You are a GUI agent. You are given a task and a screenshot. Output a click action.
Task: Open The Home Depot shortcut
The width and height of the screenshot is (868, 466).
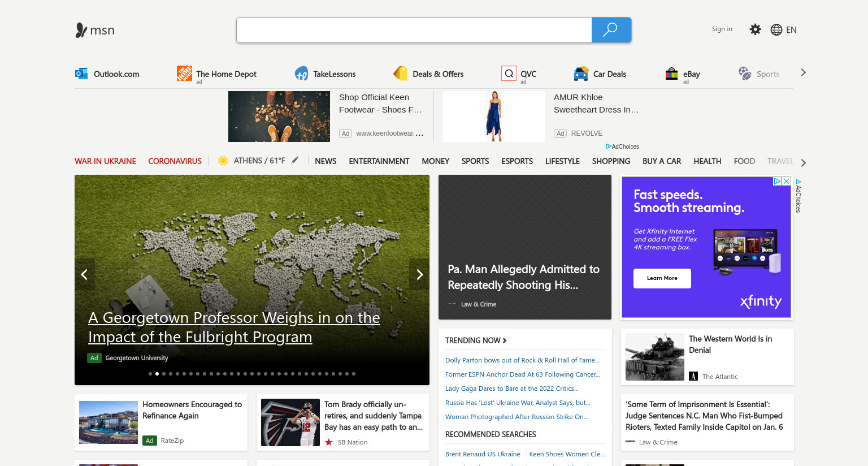(216, 74)
